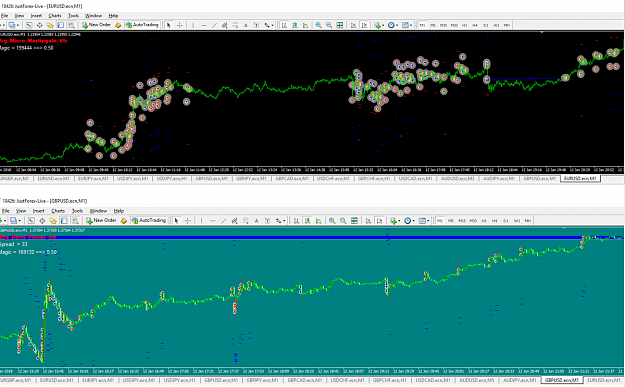This screenshot has height=387, width=625.
Task: Select the D1 timeframe in the EURUSD window
Action: coord(486,25)
